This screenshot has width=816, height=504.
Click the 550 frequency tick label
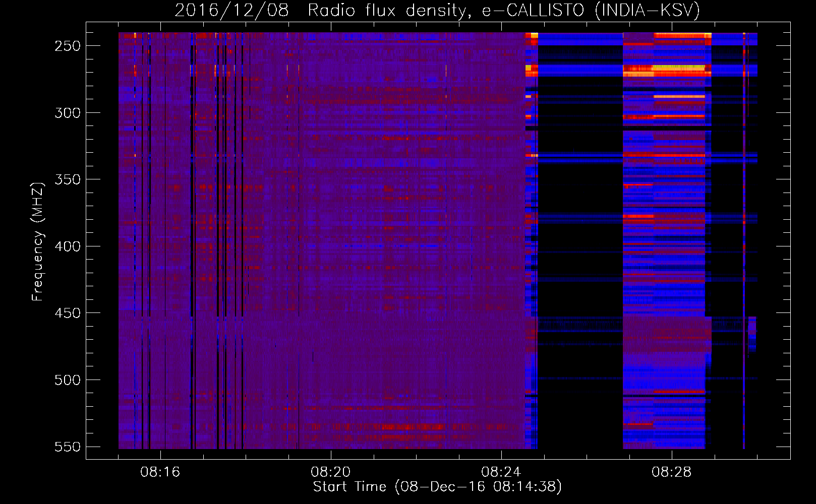coord(68,447)
